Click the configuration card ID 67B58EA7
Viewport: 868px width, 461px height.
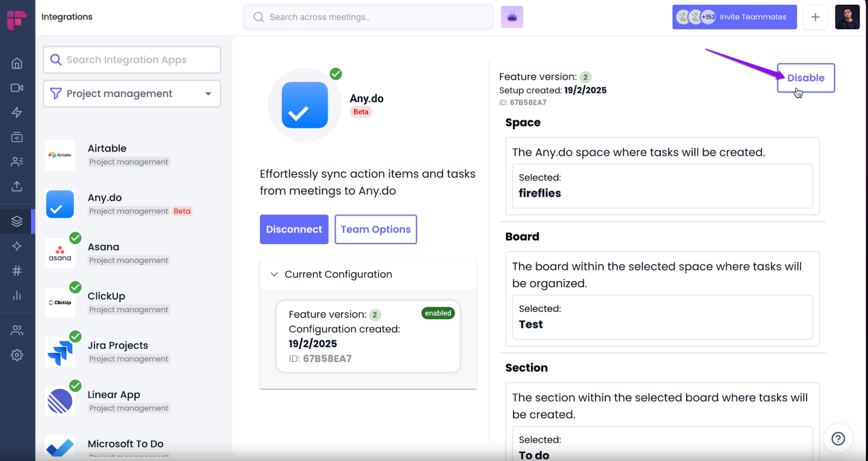click(320, 358)
